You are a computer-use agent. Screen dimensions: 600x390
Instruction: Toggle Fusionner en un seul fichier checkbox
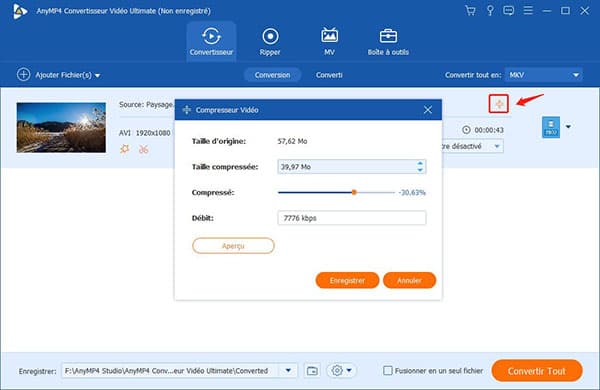pyautogui.click(x=388, y=370)
